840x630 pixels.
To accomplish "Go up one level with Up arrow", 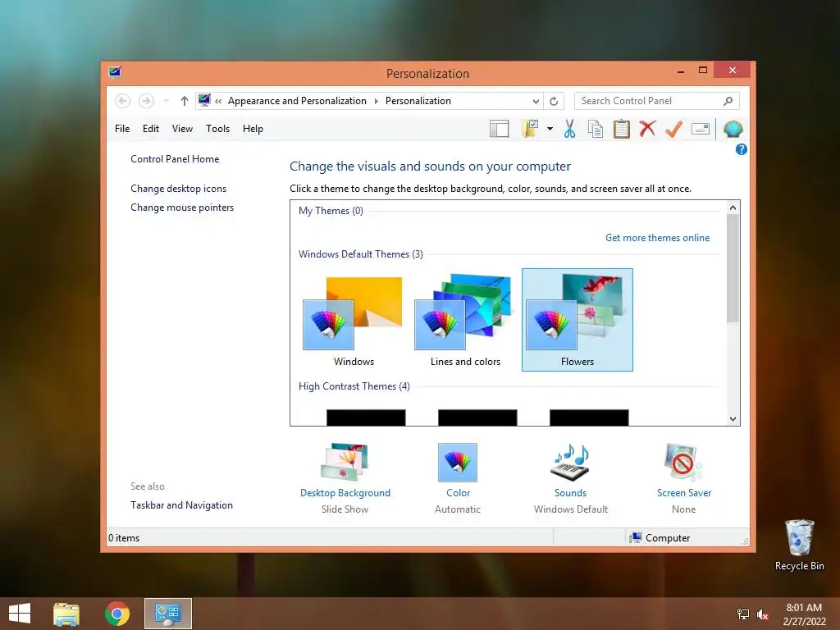I will pyautogui.click(x=185, y=101).
